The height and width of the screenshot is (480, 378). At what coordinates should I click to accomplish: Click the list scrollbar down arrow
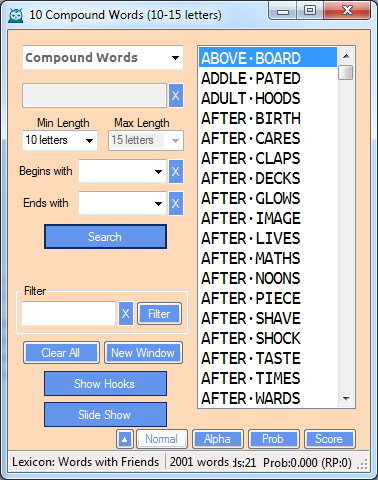[346, 399]
